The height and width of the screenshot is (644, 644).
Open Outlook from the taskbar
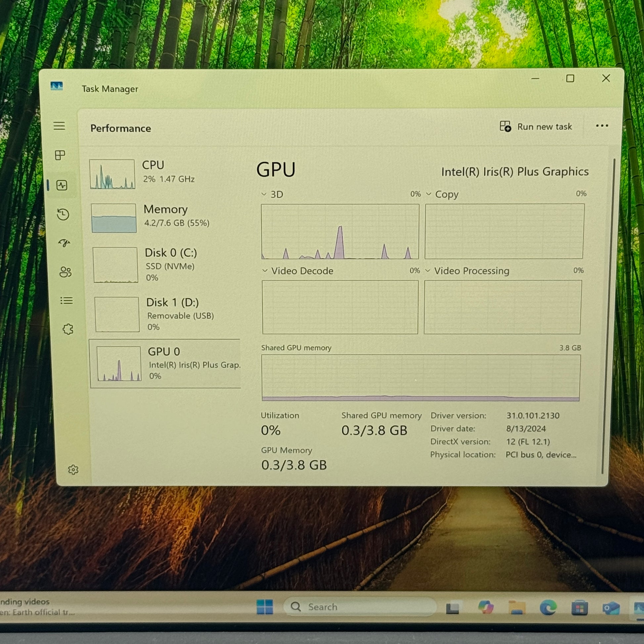point(611,608)
